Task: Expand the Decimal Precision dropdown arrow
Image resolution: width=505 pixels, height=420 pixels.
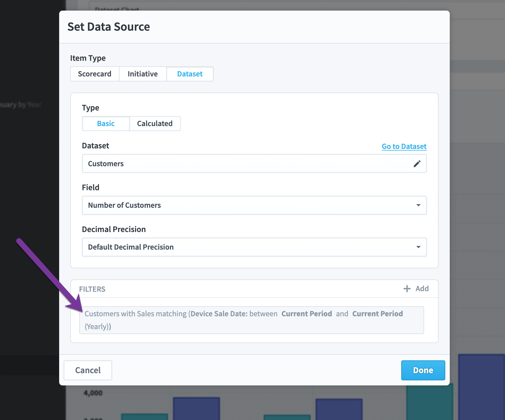Action: pos(418,247)
